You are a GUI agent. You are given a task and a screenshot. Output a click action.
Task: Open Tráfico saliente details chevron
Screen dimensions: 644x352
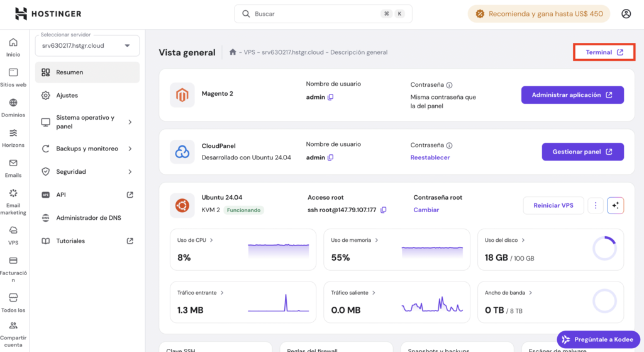pyautogui.click(x=374, y=293)
